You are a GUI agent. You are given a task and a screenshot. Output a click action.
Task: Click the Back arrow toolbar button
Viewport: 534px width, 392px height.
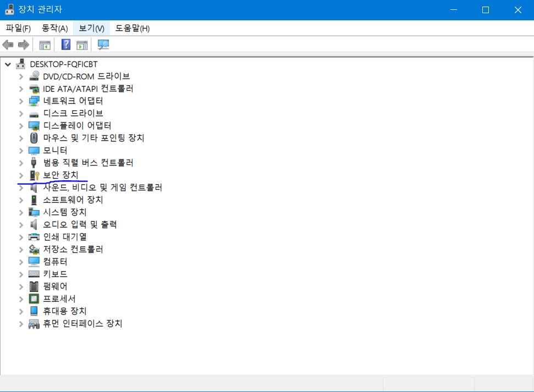(8, 45)
